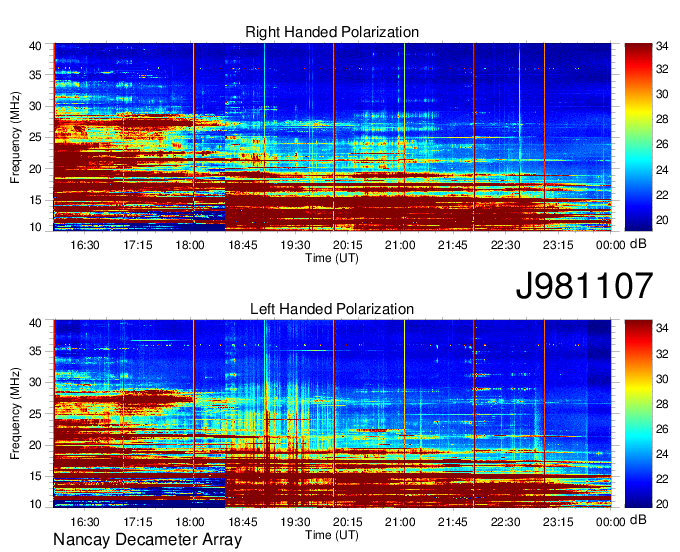Viewport: 680px width, 552px height.
Task: Click the 40 MHz tick on Right Handed plot
Action: pos(35,46)
